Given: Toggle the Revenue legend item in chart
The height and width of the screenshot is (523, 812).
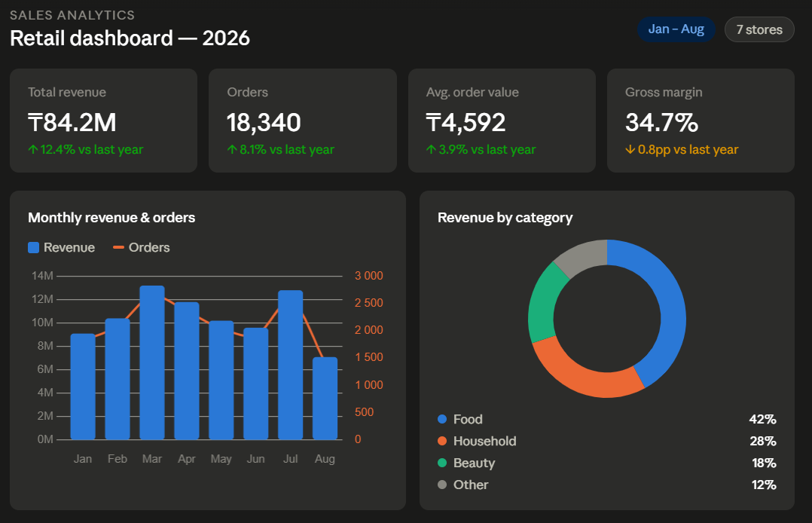Looking at the screenshot, I should coord(62,248).
